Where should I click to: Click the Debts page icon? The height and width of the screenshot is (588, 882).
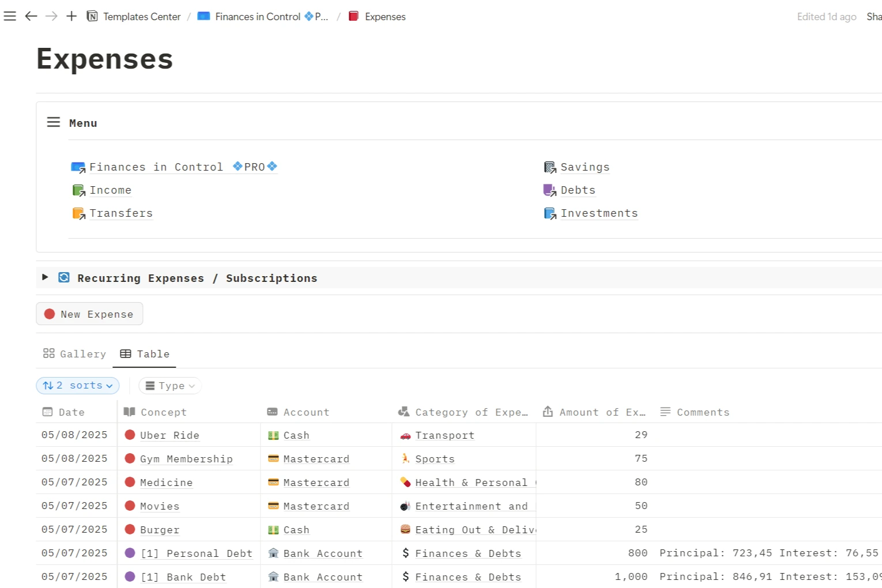(x=549, y=190)
